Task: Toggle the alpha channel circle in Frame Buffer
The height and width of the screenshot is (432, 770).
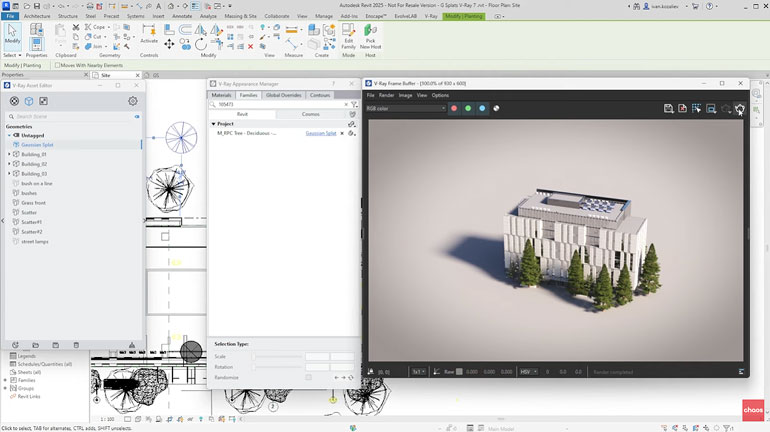Action: 496,108
